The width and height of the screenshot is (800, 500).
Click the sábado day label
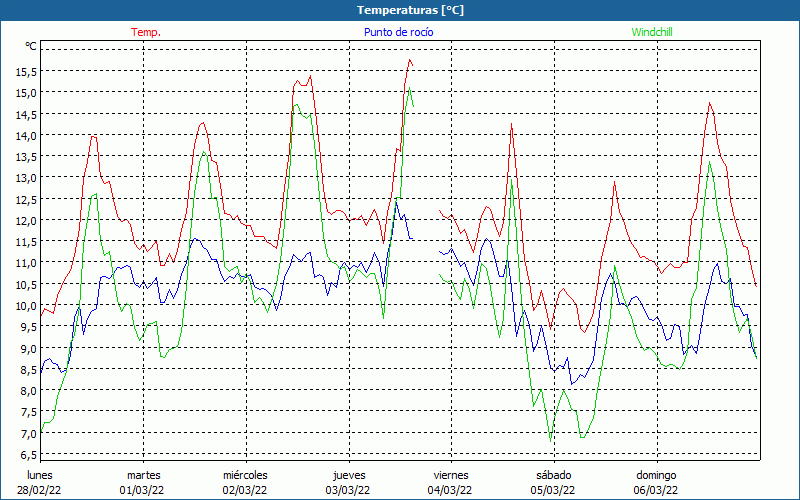[x=554, y=475]
